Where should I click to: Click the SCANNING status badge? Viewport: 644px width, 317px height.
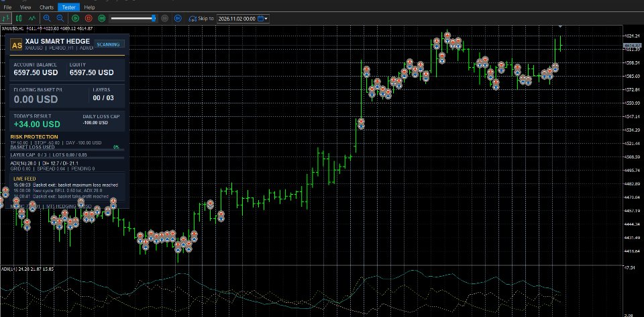109,44
